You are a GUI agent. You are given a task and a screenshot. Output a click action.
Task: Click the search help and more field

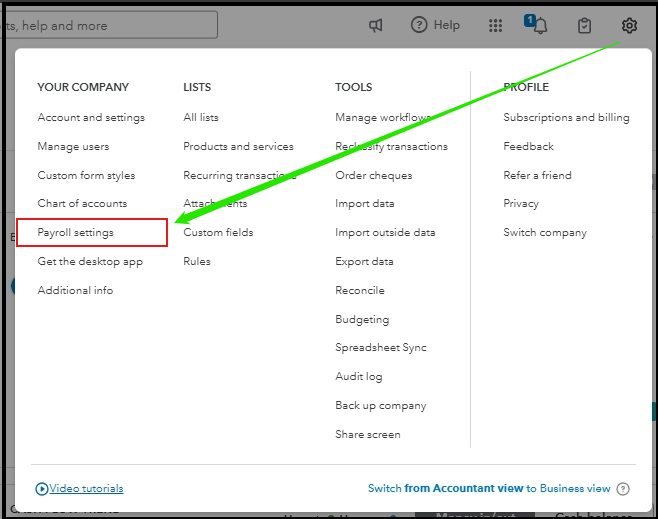point(111,25)
